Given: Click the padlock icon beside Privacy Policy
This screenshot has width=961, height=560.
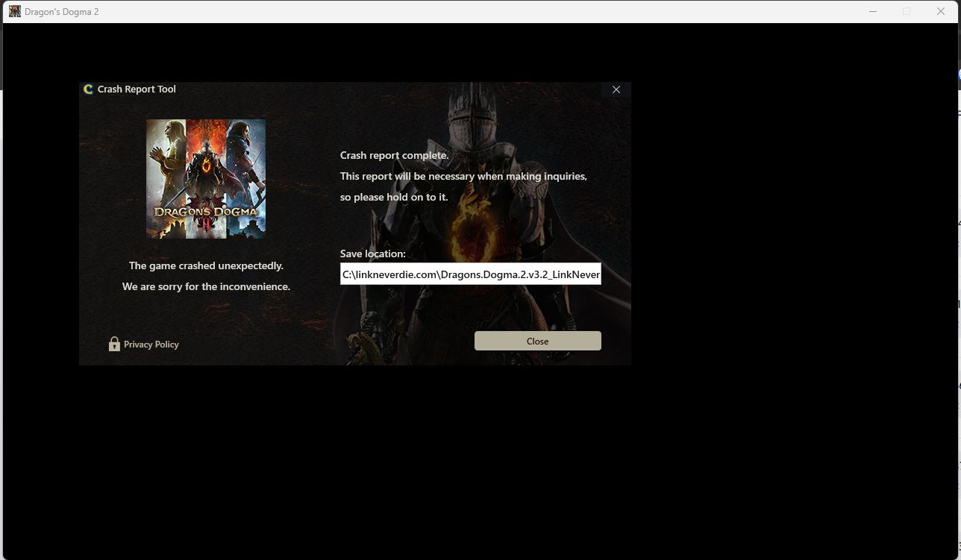Looking at the screenshot, I should click(114, 344).
